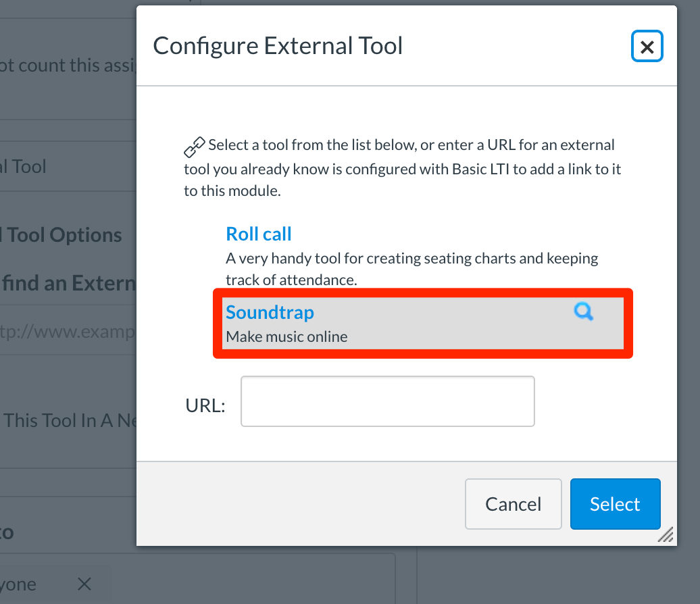Image resolution: width=700 pixels, height=604 pixels.
Task: Click the background page external tool URL field
Action: (x=68, y=331)
